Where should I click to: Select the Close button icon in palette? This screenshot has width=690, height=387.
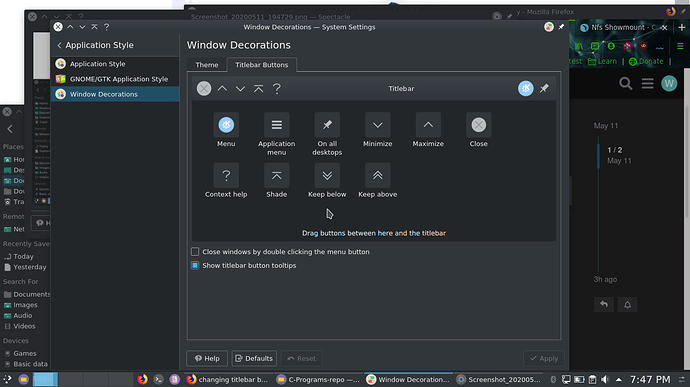(478, 125)
